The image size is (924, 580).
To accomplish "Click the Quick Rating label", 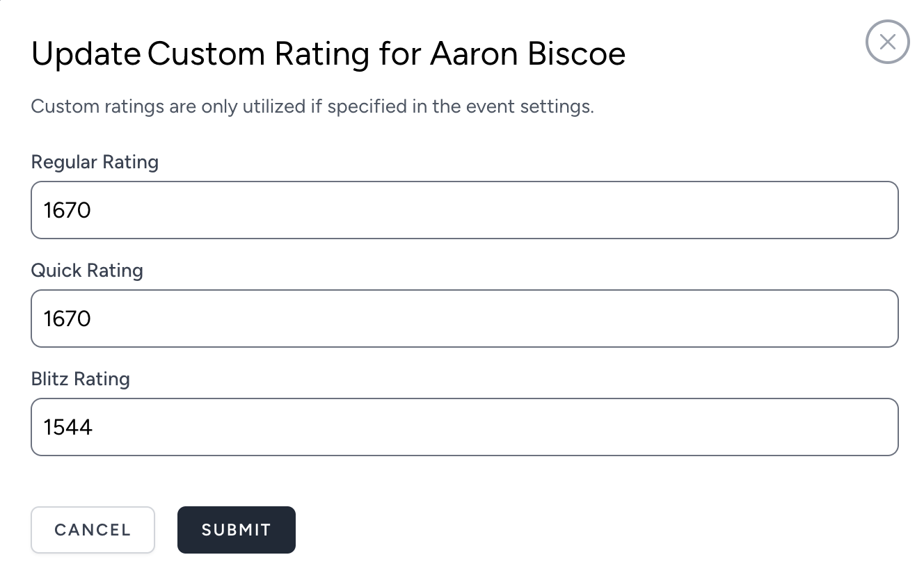I will click(x=87, y=271).
